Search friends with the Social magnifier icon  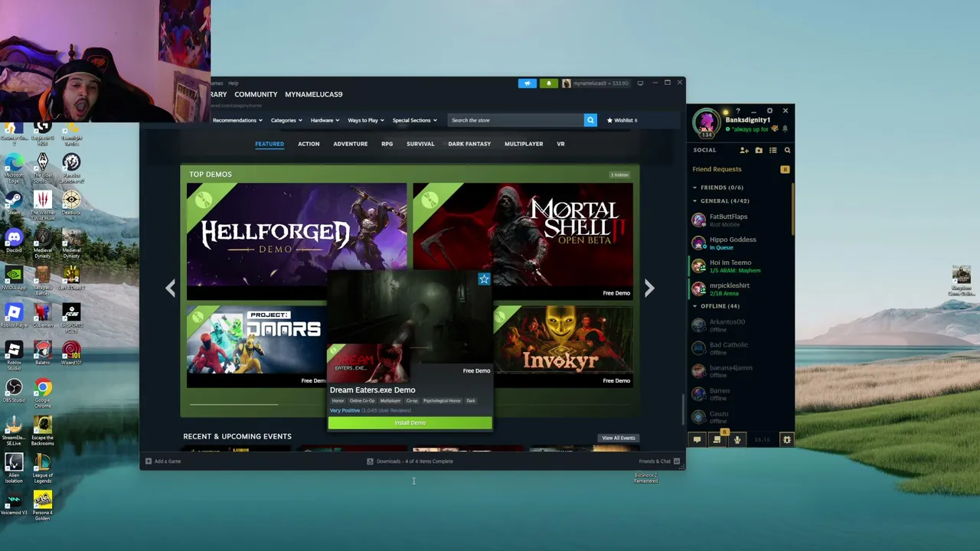(787, 150)
